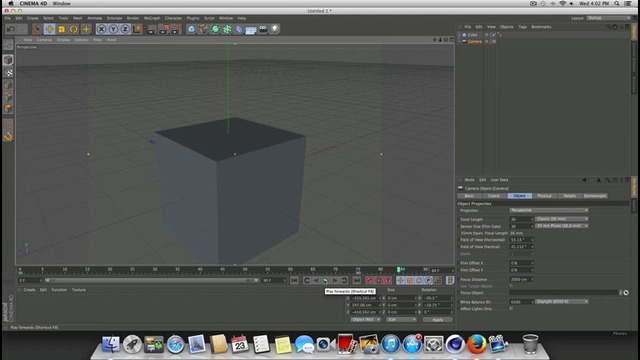
Task: Switch to the Physical tab
Action: point(544,196)
